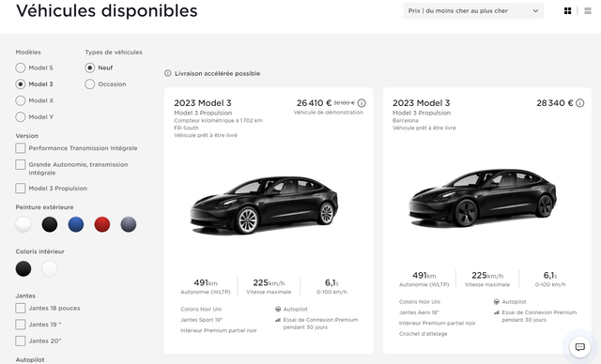Switch to list view layout icon
The image size is (601, 364).
[588, 10]
